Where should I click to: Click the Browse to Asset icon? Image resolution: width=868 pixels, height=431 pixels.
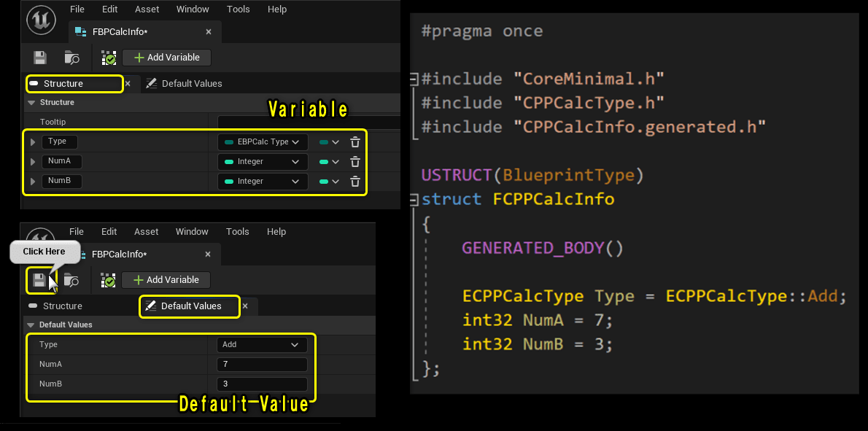71,57
